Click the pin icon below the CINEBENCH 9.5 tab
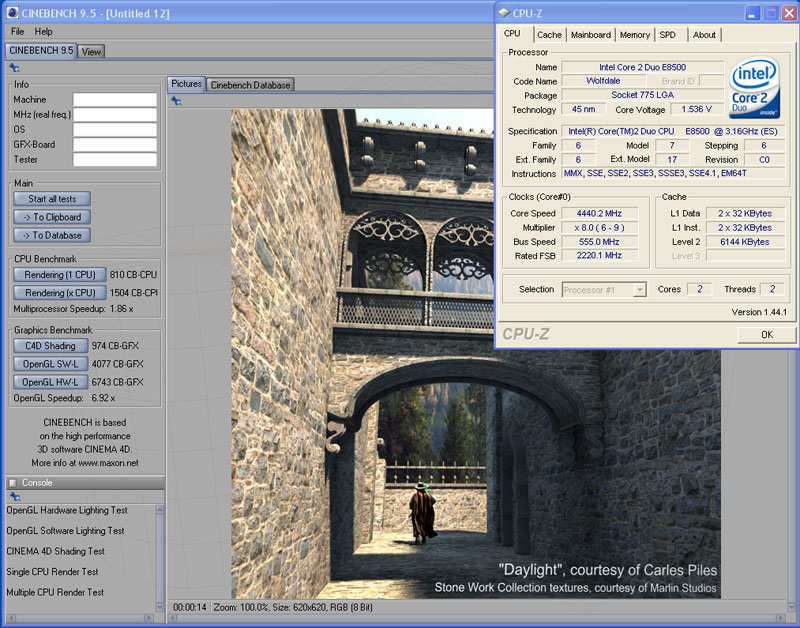Image resolution: width=800 pixels, height=628 pixels. pyautogui.click(x=14, y=68)
